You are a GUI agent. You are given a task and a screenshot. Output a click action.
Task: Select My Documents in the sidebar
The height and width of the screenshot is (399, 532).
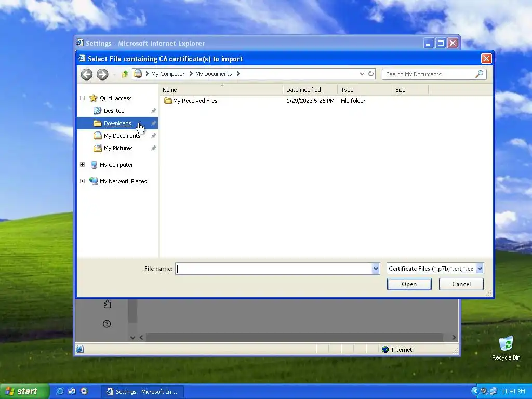122,136
